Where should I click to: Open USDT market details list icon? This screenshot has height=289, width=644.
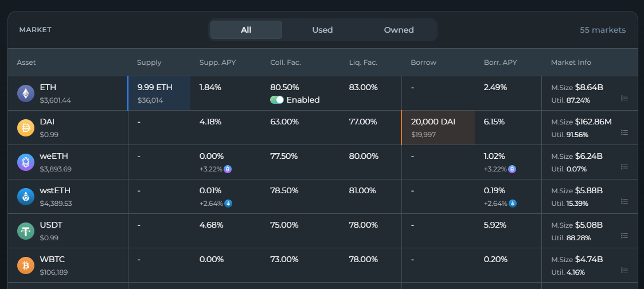[x=625, y=236]
